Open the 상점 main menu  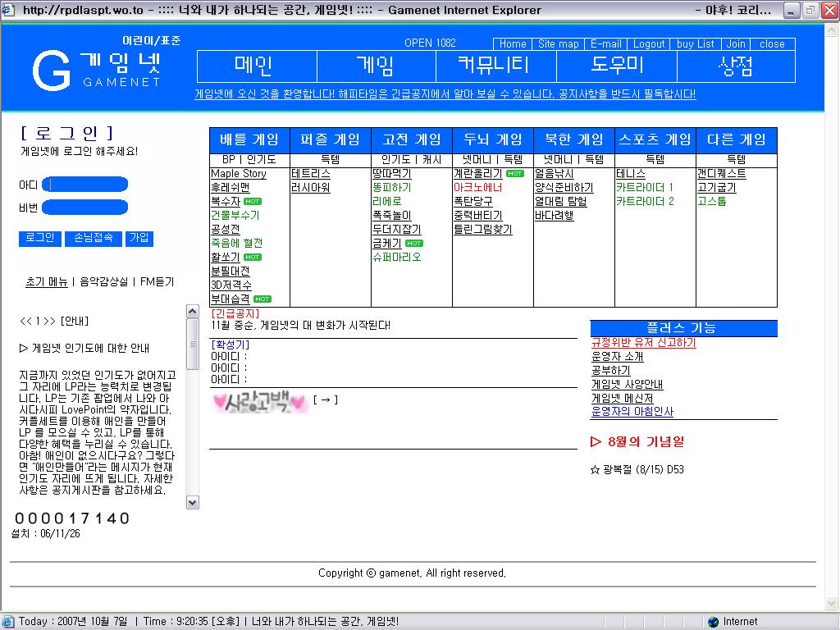pos(735,66)
